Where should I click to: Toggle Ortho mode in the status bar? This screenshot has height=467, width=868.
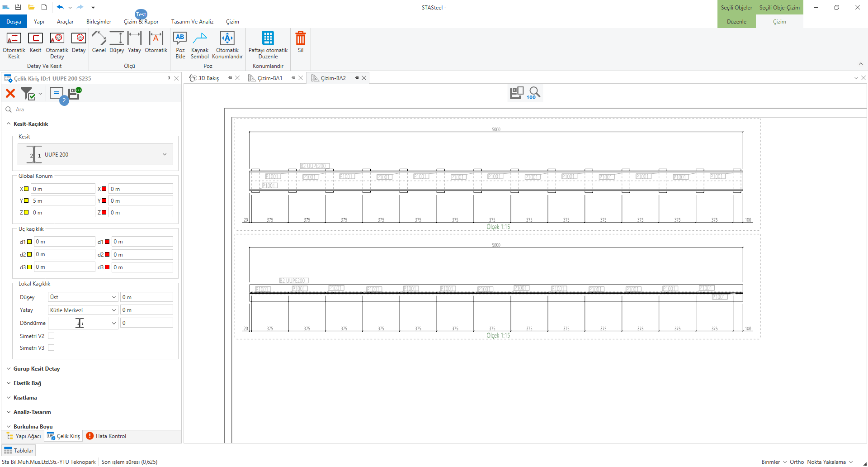pos(797,462)
